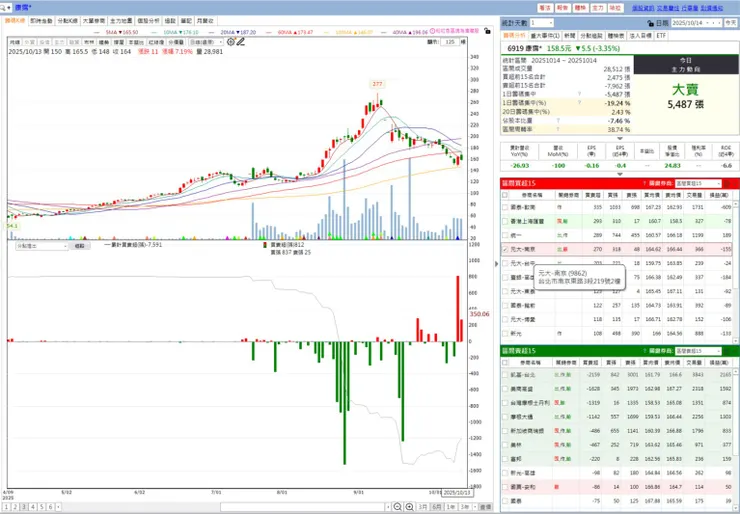Click the collapse arrow below statistics panel
Image resolution: width=740 pixels, height=514 pixels.
pos(620,139)
